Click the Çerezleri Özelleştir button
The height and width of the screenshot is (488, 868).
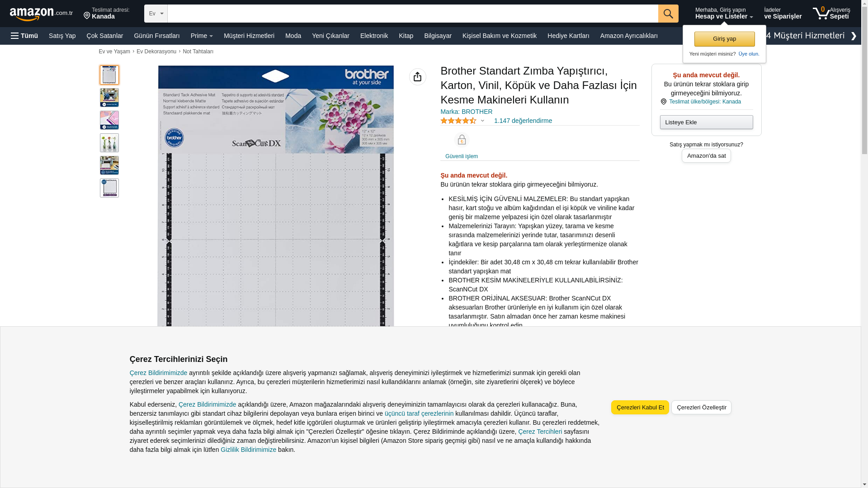[x=701, y=407]
